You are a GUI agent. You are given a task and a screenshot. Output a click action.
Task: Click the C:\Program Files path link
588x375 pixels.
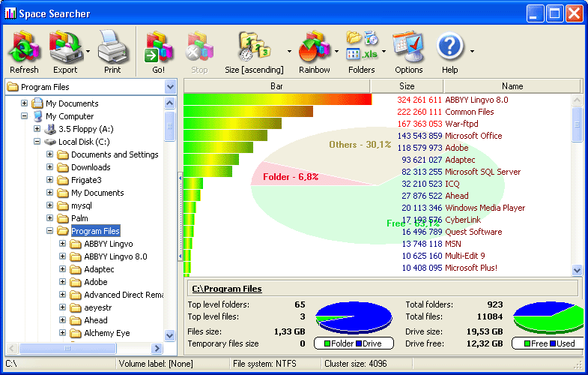click(226, 289)
